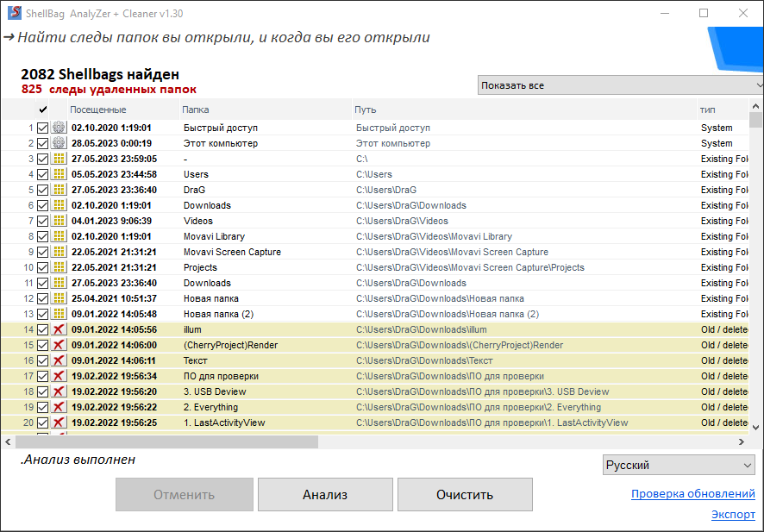Open the Проверка обновлений link

(x=692, y=494)
